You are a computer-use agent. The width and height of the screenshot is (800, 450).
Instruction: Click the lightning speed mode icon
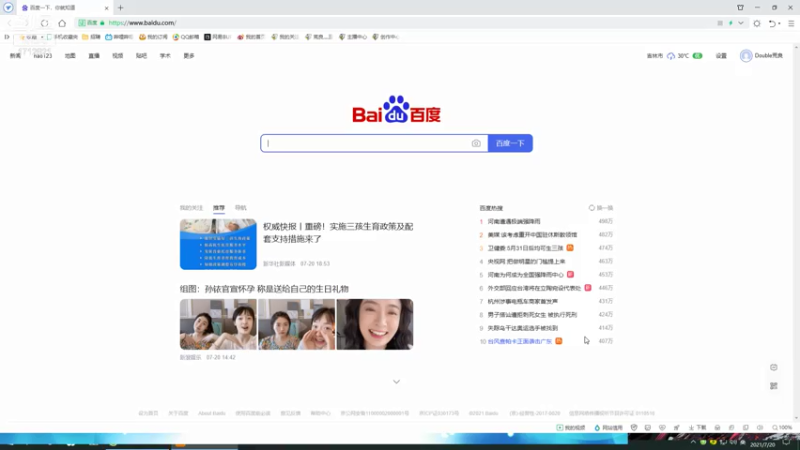[731, 23]
